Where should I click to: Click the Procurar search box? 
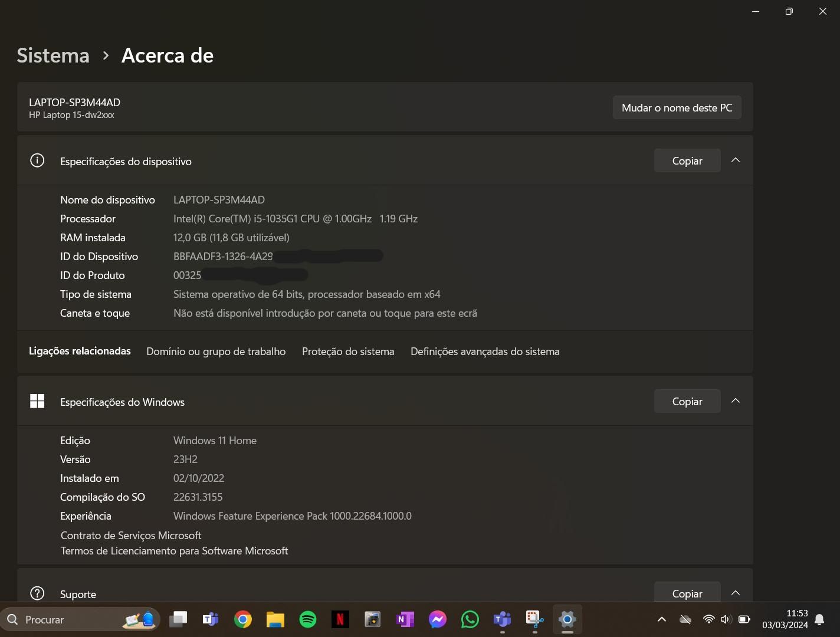(80, 619)
